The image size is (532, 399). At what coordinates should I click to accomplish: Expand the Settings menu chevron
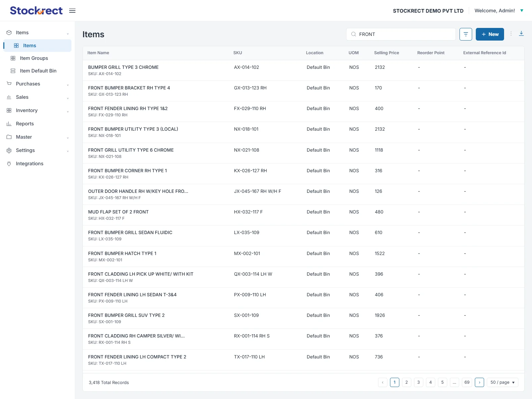point(68,151)
